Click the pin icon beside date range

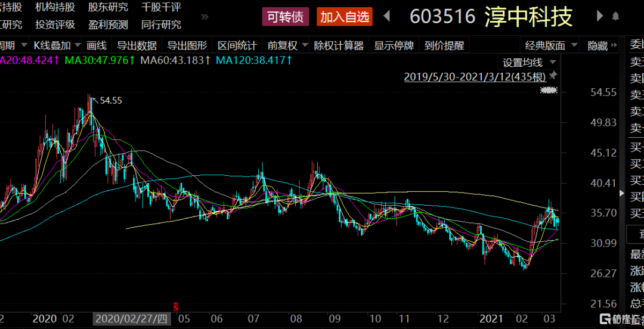(553, 75)
